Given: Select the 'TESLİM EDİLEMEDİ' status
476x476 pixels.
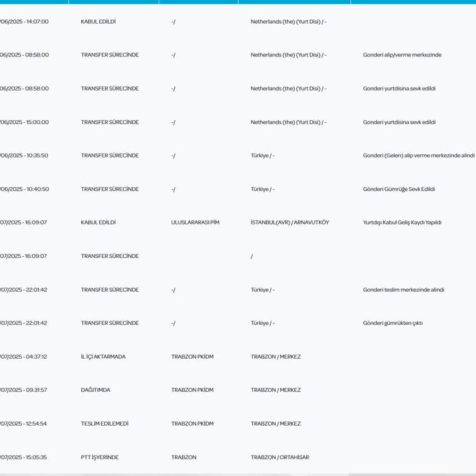Looking at the screenshot, I should (104, 423).
